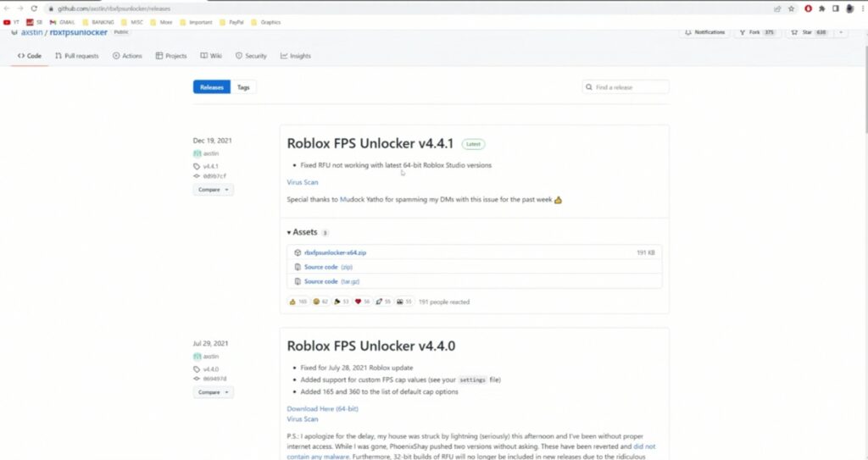Collapse the Assets section
This screenshot has height=460, width=868.
pyautogui.click(x=303, y=232)
